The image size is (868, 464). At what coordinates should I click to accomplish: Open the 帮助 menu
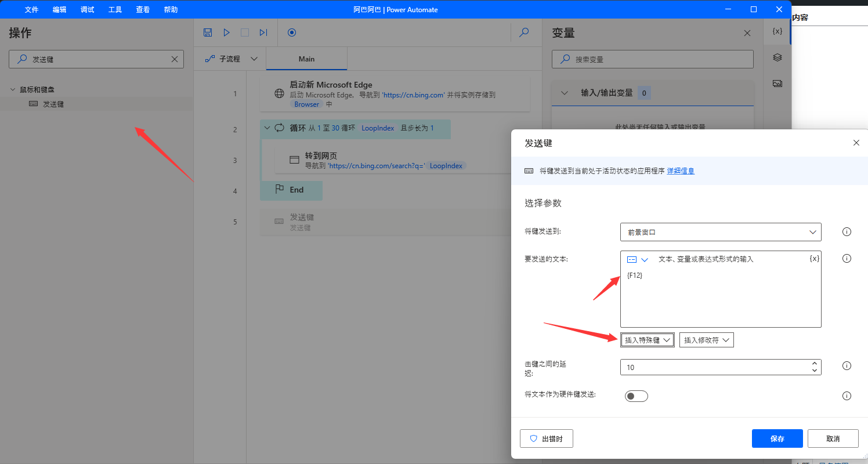point(171,10)
